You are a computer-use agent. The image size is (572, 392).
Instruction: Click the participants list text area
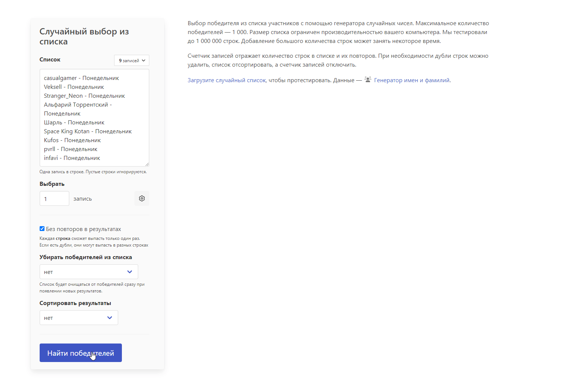[x=94, y=118]
